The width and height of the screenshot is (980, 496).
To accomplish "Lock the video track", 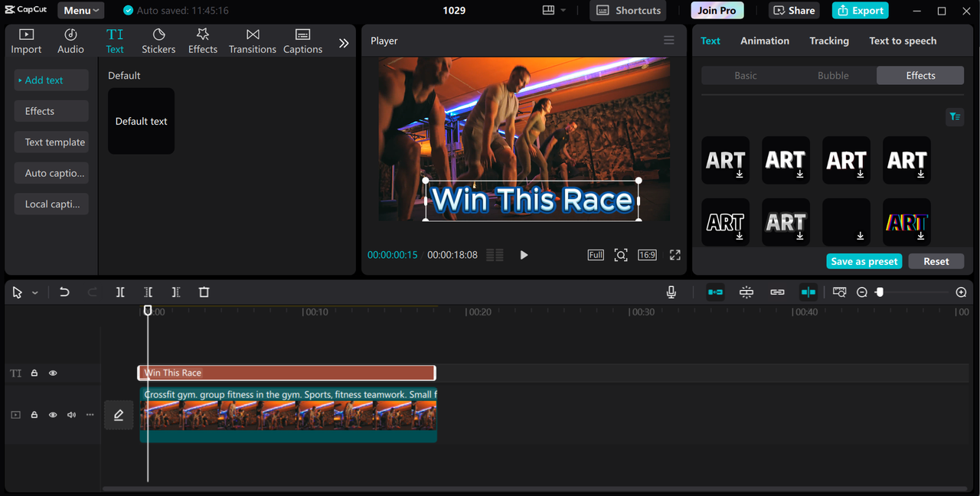I will pyautogui.click(x=34, y=415).
